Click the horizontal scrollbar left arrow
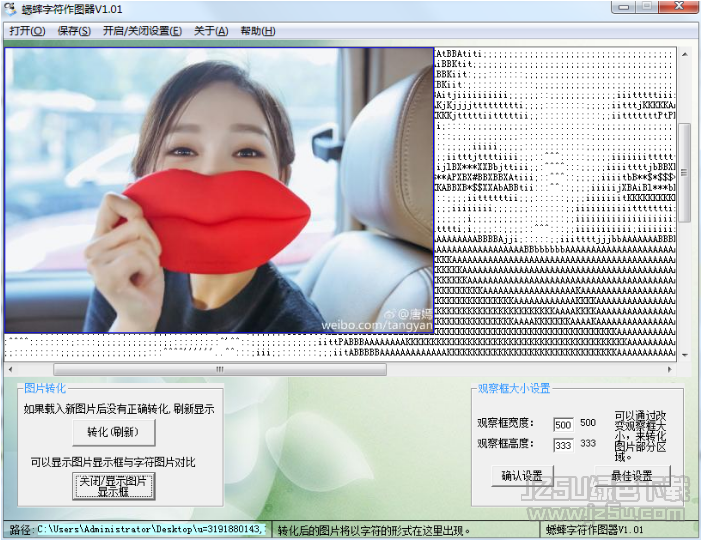703x540 pixels. pos(10,370)
